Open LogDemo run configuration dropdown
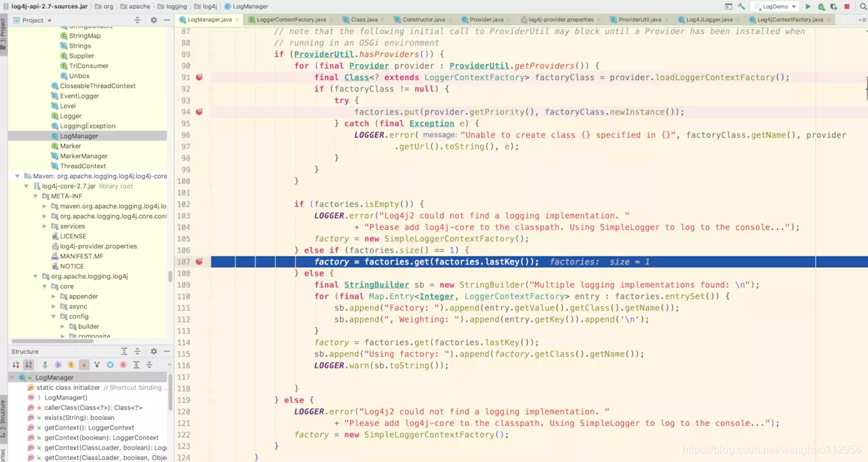The height and width of the screenshot is (462, 868). tap(774, 6)
